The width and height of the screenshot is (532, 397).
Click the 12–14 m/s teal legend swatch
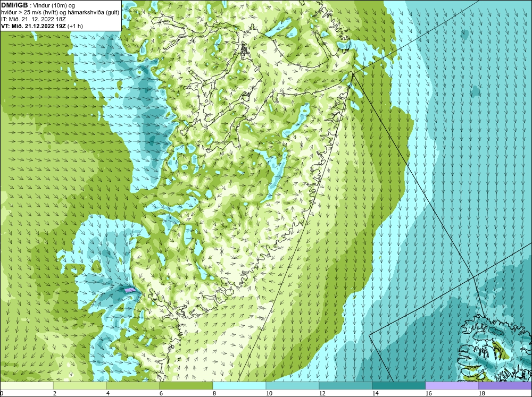point(345,386)
